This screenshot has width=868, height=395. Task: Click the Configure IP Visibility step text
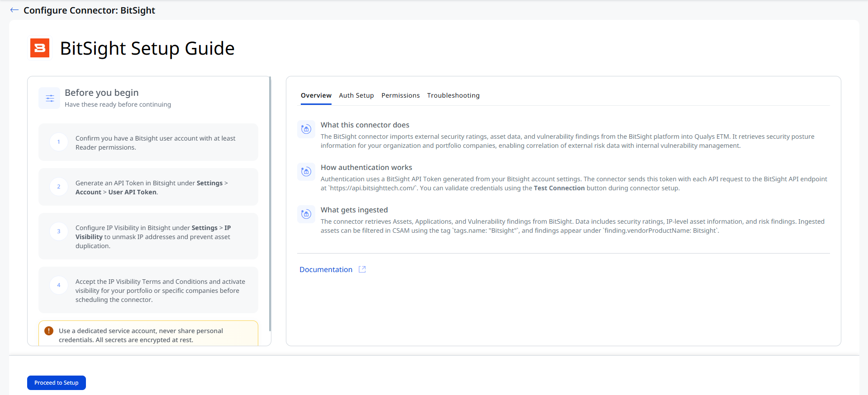(x=153, y=237)
